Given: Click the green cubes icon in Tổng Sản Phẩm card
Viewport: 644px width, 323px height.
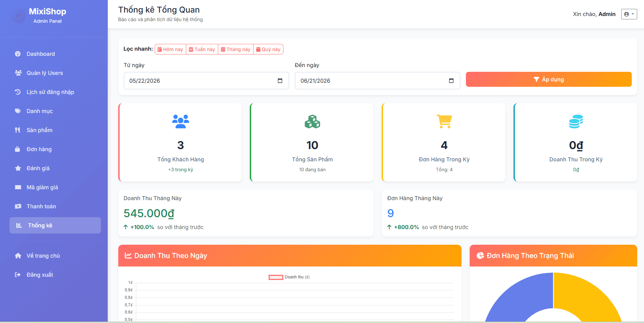Looking at the screenshot, I should (x=312, y=122).
